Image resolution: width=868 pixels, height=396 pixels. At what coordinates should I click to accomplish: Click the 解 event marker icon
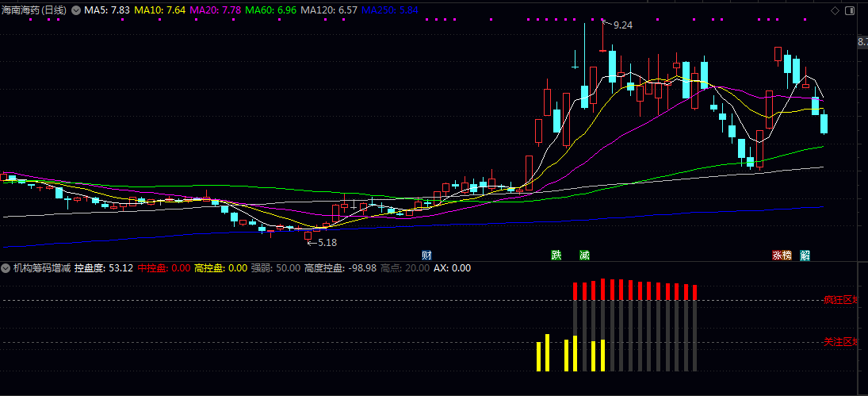coord(805,255)
